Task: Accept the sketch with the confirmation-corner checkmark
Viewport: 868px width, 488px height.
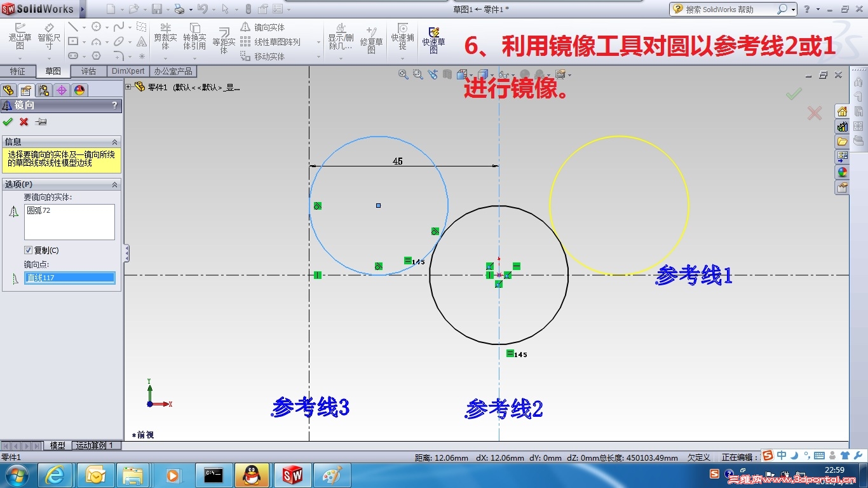Action: (x=794, y=94)
